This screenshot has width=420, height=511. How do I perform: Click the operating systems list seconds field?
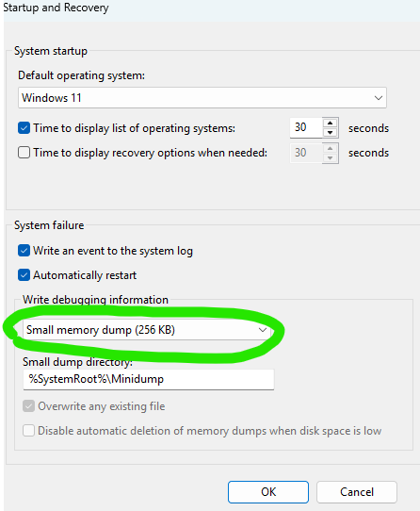click(306, 127)
